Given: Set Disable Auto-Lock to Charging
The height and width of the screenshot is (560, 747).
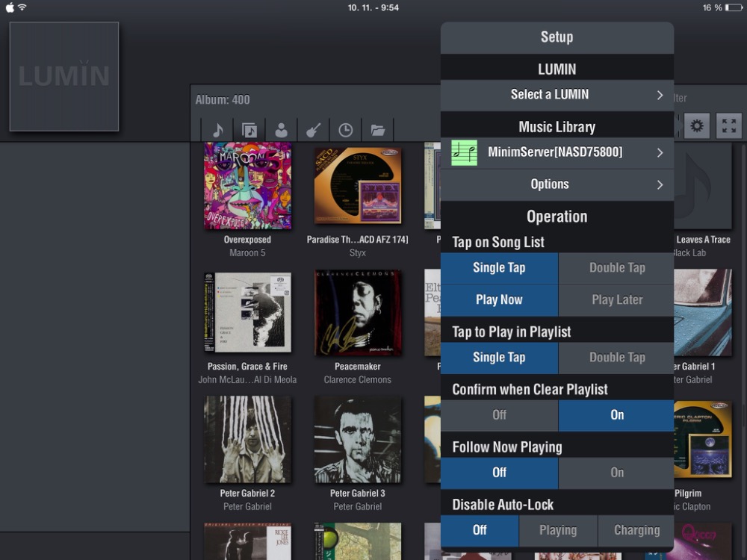Looking at the screenshot, I should pos(636,530).
